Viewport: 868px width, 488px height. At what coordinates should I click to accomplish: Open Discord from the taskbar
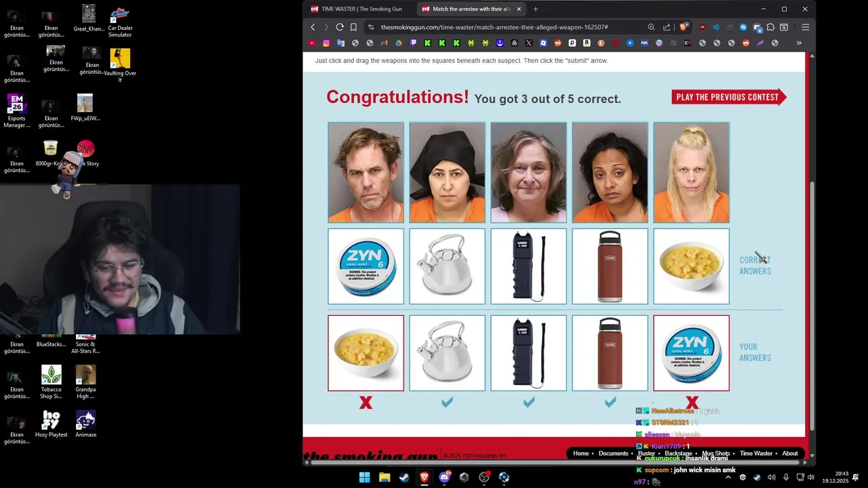444,477
